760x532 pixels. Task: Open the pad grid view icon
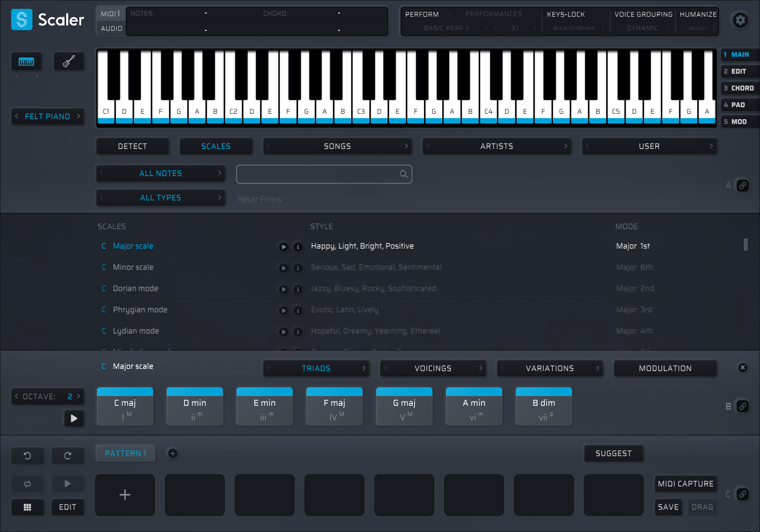(x=27, y=507)
